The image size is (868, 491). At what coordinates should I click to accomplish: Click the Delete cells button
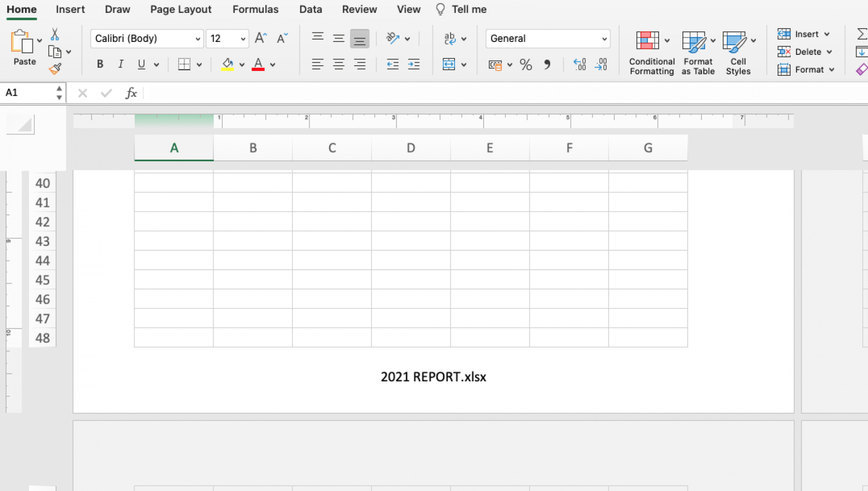pyautogui.click(x=804, y=51)
